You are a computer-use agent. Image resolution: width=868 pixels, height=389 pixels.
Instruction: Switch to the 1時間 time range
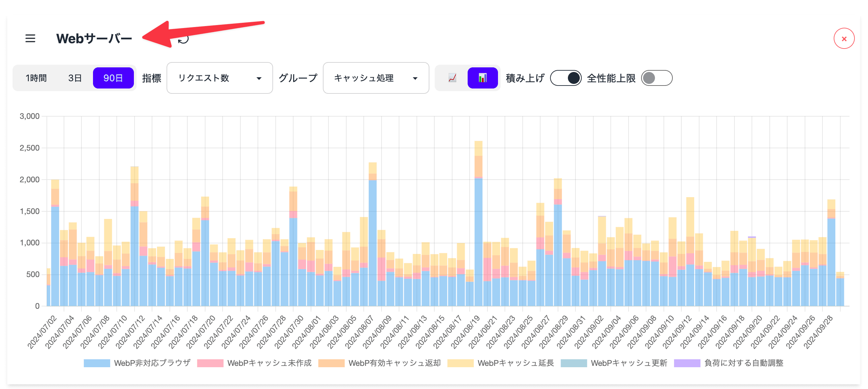coord(36,78)
